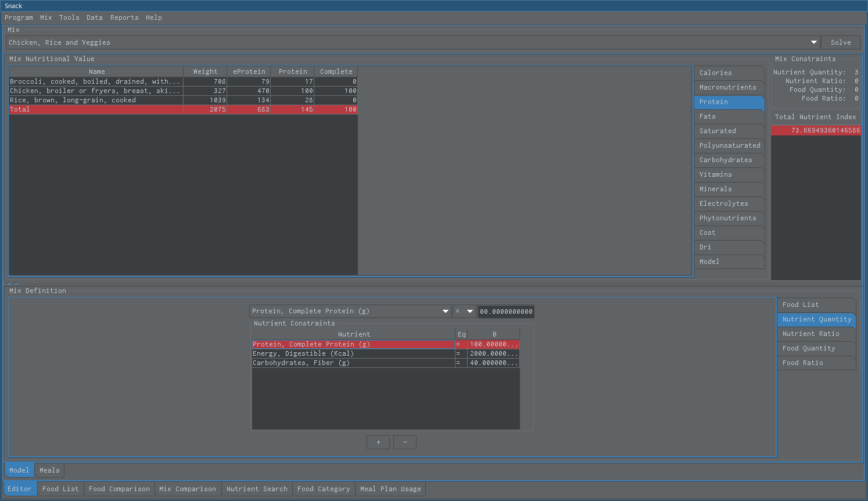Switch to the Electrolytes tab
This screenshot has height=501, width=868.
pyautogui.click(x=729, y=203)
